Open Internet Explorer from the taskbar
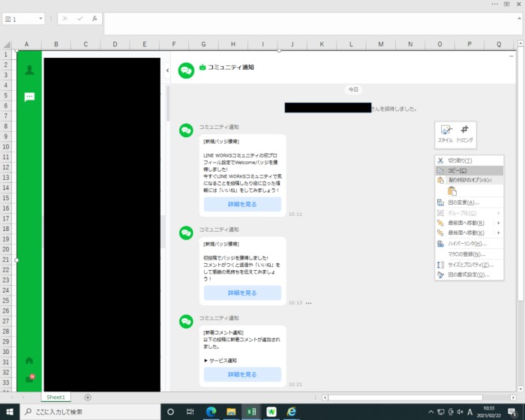 tap(292, 412)
